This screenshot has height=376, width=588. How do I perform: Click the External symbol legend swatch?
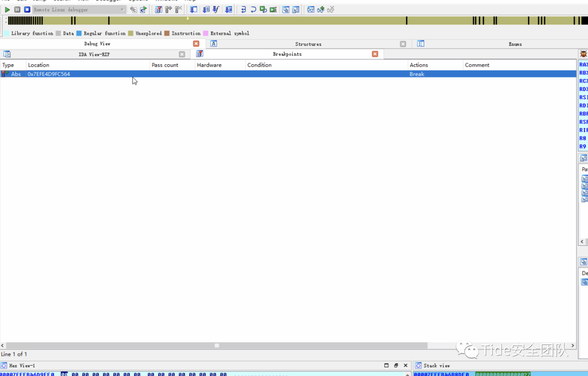[x=205, y=33]
